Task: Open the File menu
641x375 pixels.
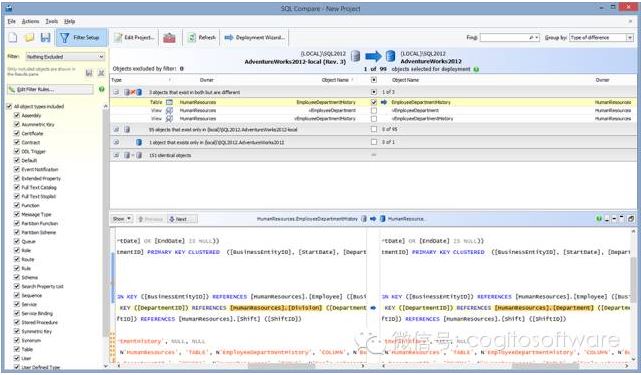Action: click(x=11, y=21)
